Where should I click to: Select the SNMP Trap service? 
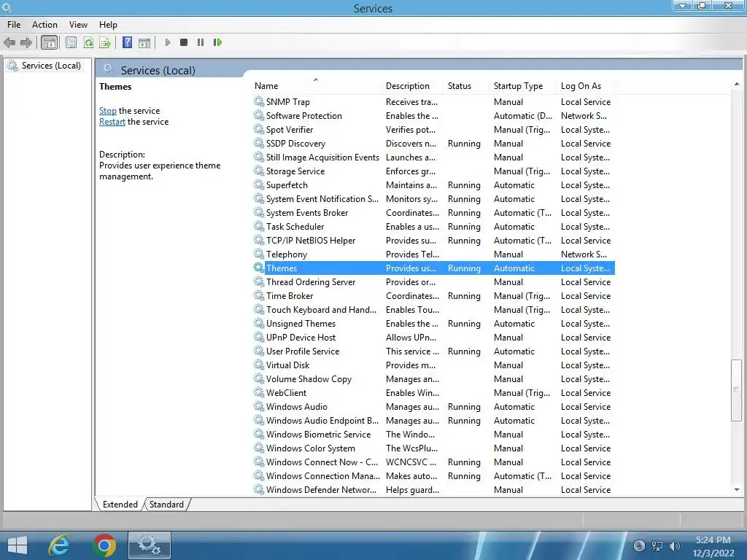(433, 102)
